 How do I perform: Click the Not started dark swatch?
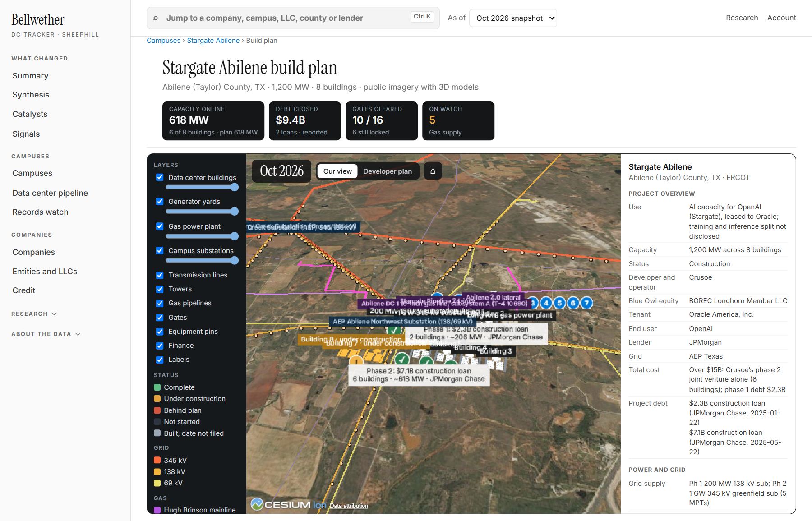pyautogui.click(x=157, y=422)
